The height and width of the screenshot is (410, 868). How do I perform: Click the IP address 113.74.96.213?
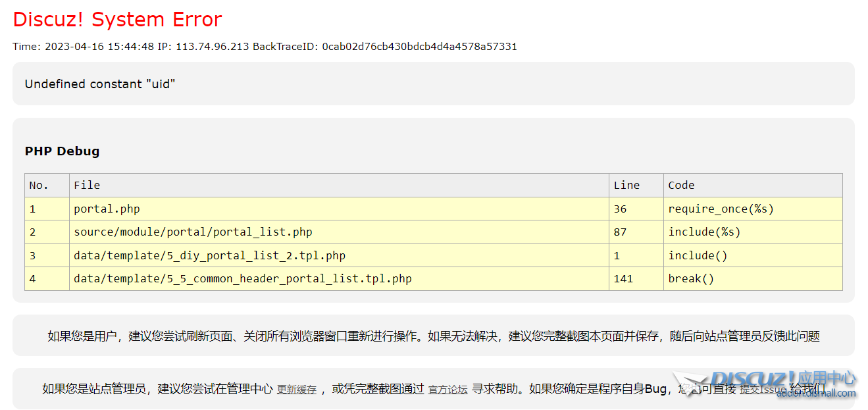pyautogui.click(x=212, y=47)
